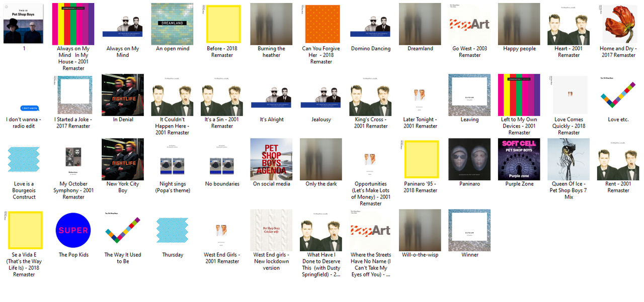
Task: Select "Queen Of Ice" thumbnail
Action: pos(569,159)
